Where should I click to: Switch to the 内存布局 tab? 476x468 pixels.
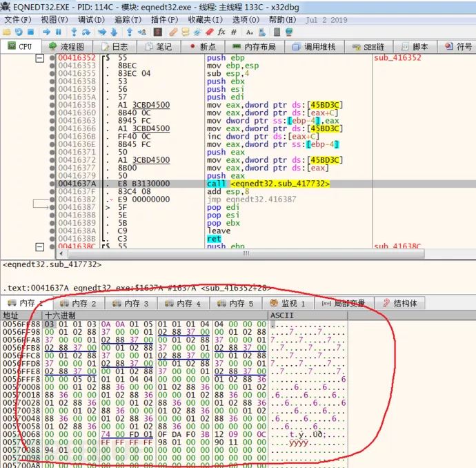tap(254, 46)
